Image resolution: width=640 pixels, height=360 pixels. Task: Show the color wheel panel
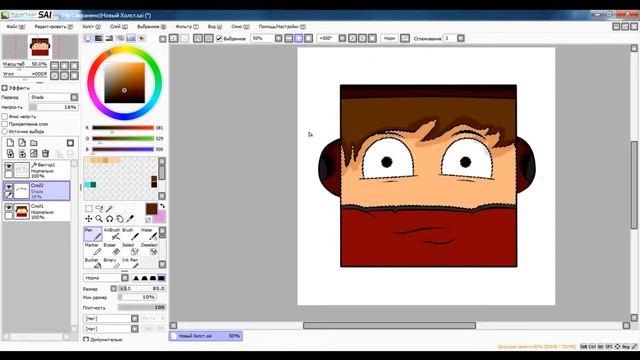[x=88, y=38]
